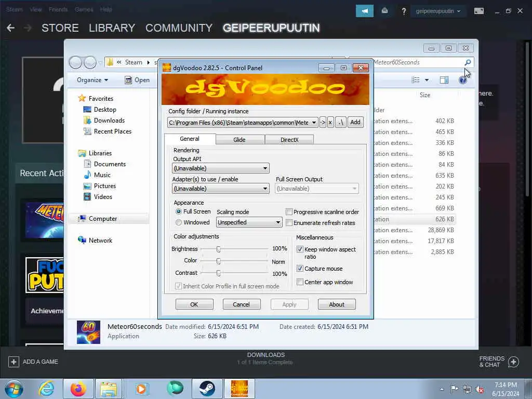This screenshot has height=399, width=532.
Task: Open the view options dropdown arrow
Action: (x=427, y=80)
